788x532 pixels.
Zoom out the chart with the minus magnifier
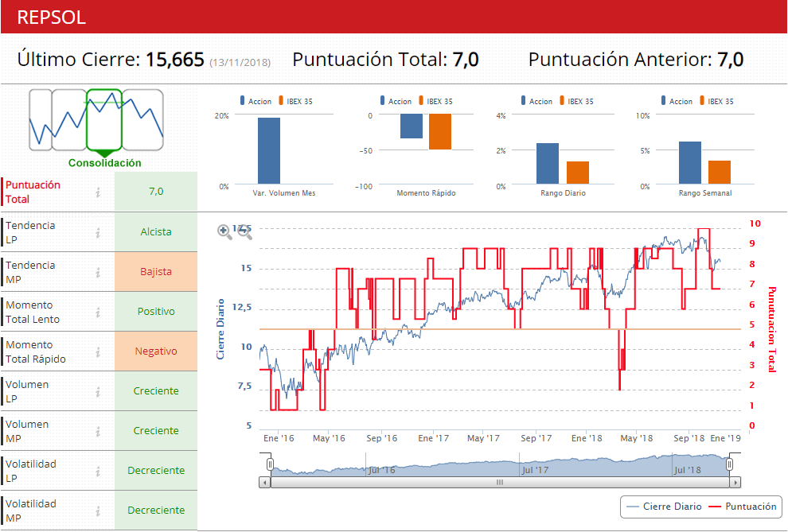[x=244, y=231]
